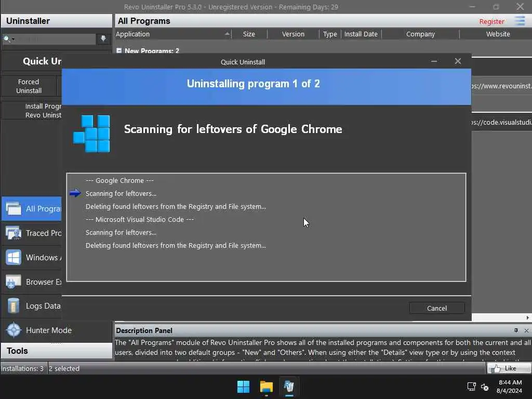The height and width of the screenshot is (399, 532).
Task: Click Revo Uninstaller taskbar icon
Action: tap(289, 387)
